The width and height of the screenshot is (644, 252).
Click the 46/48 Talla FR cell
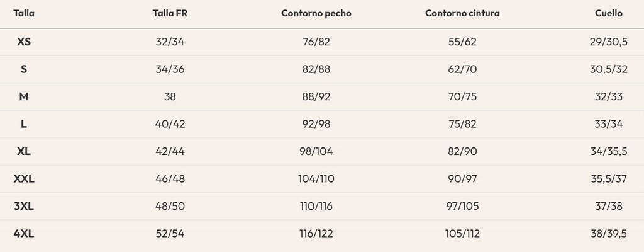pos(170,179)
